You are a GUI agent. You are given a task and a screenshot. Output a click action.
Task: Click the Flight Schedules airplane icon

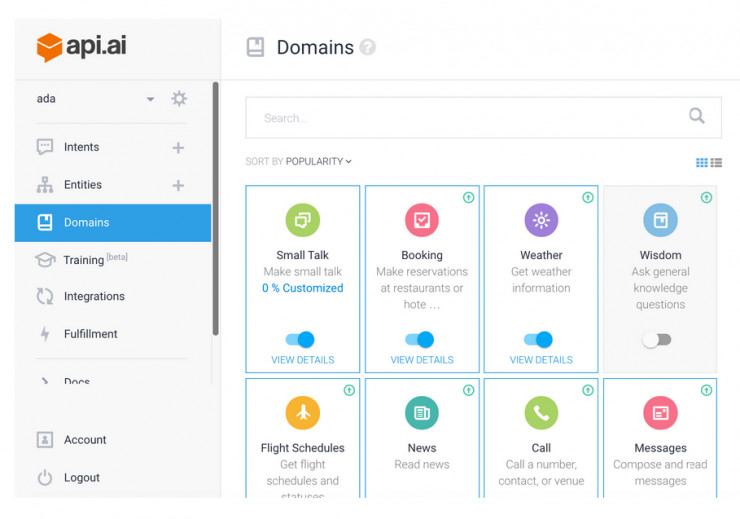point(302,412)
